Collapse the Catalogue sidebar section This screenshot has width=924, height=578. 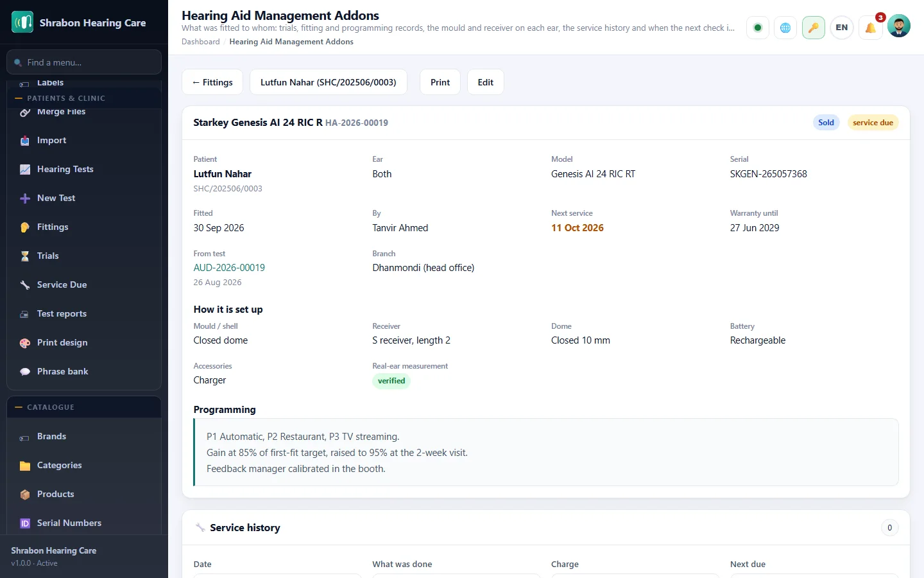(83, 407)
